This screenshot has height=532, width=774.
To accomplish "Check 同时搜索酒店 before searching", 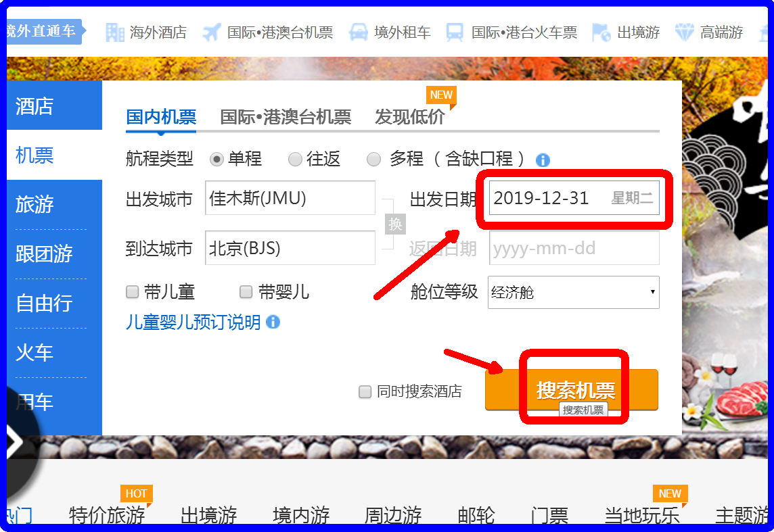I will [365, 392].
